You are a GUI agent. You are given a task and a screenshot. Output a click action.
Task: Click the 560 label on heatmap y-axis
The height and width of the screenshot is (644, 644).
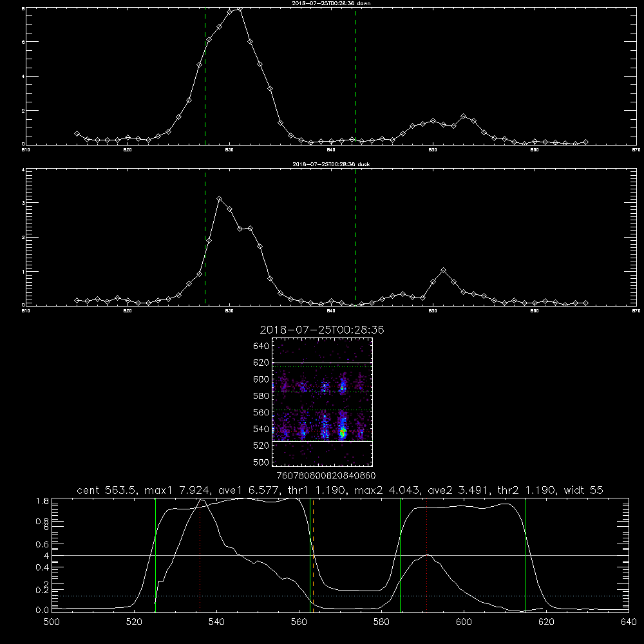click(x=261, y=412)
